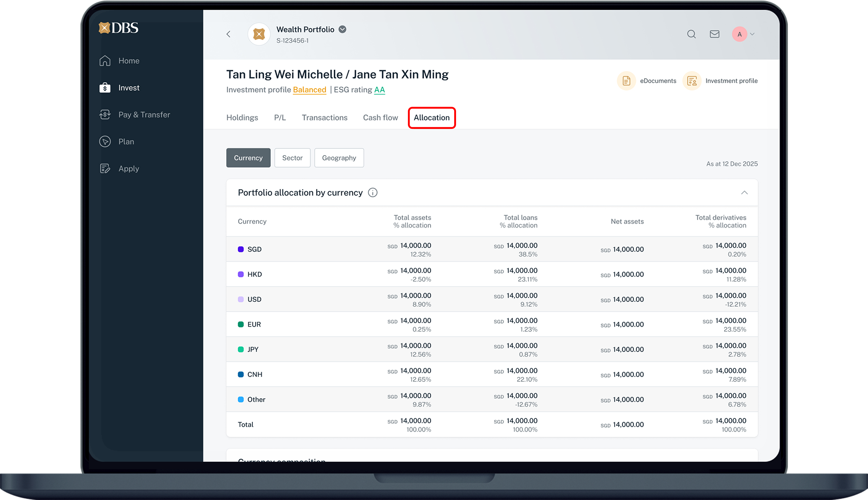This screenshot has height=500, width=868.
Task: Open the Holdings tab
Action: (x=242, y=118)
